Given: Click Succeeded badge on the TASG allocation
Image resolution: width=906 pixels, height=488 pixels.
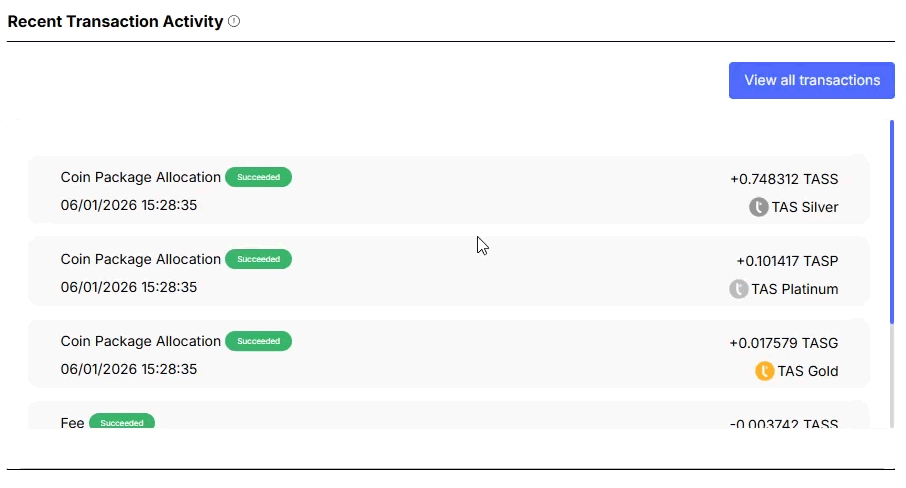Looking at the screenshot, I should (258, 341).
